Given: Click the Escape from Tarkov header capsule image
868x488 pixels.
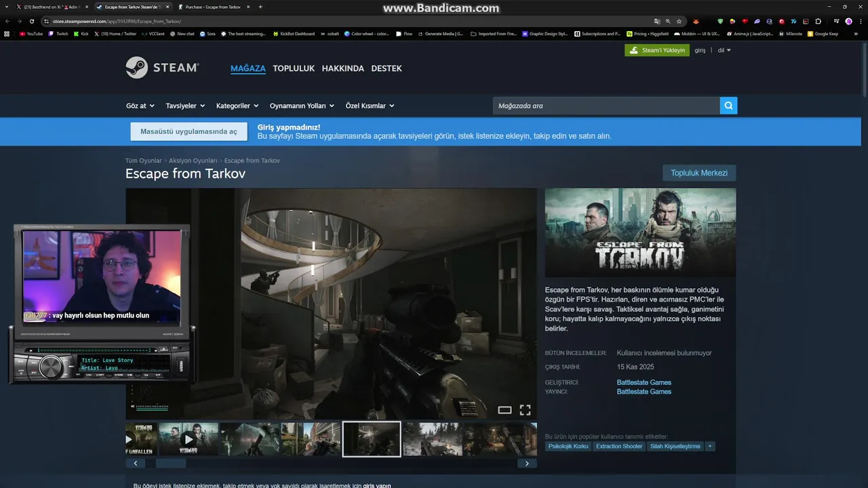Looking at the screenshot, I should (x=640, y=232).
